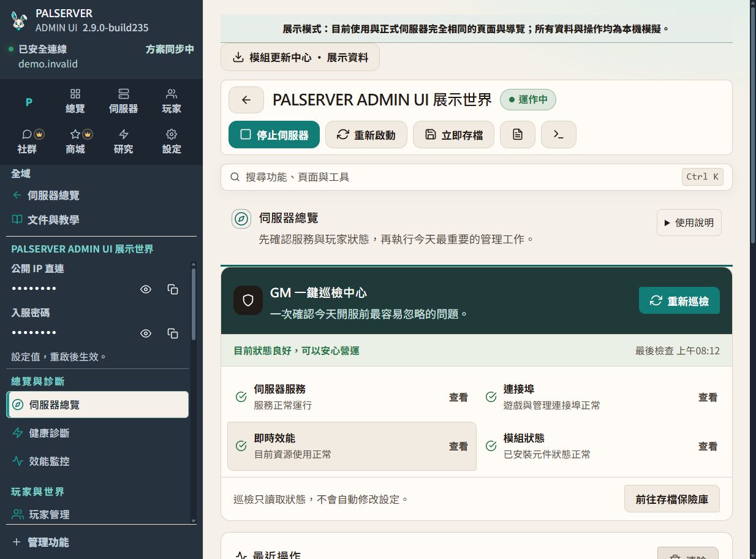
Task: Go back using the arrow next to world title
Action: [246, 100]
